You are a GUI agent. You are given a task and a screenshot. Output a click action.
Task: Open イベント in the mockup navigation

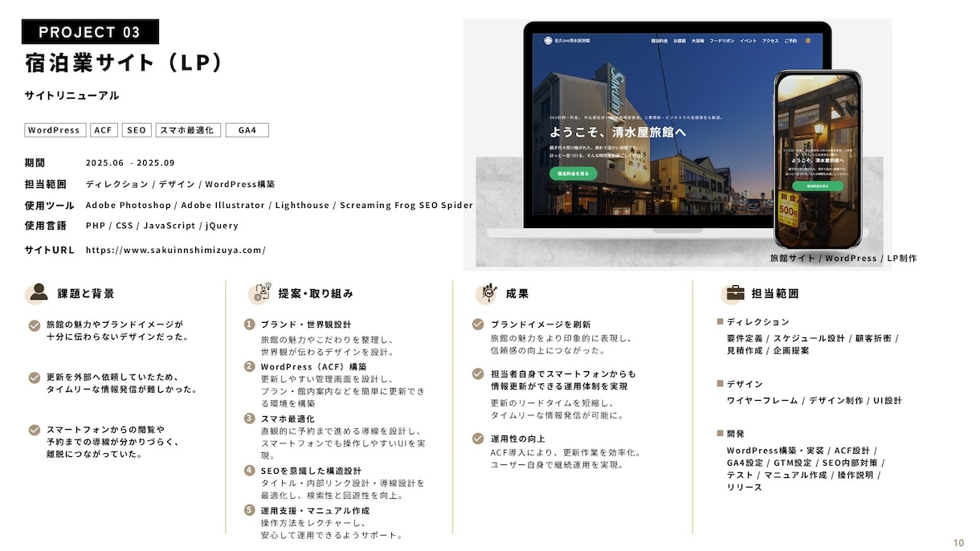pos(749,40)
